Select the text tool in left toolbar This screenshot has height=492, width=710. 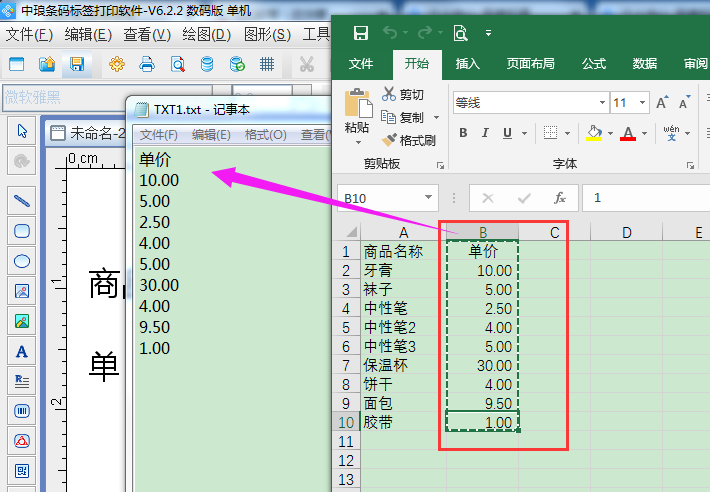click(x=21, y=351)
